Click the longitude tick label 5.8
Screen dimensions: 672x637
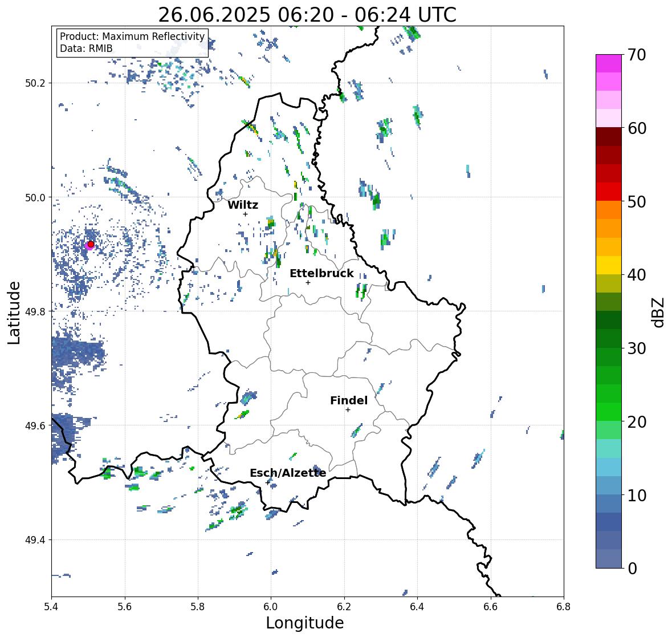tap(198, 607)
